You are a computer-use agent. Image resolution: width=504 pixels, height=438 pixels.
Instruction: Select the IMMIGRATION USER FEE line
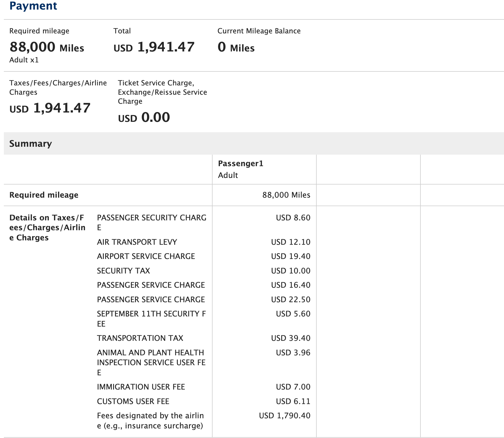(141, 387)
